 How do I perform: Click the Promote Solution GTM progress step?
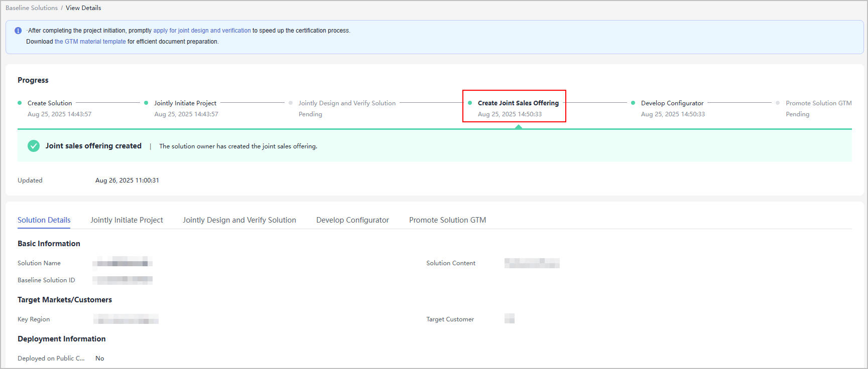[818, 103]
